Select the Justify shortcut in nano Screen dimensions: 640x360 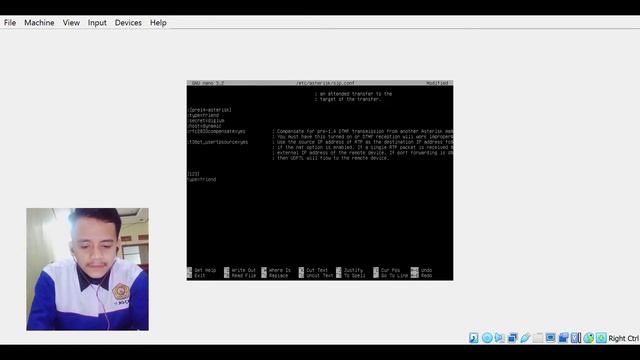pos(350,270)
